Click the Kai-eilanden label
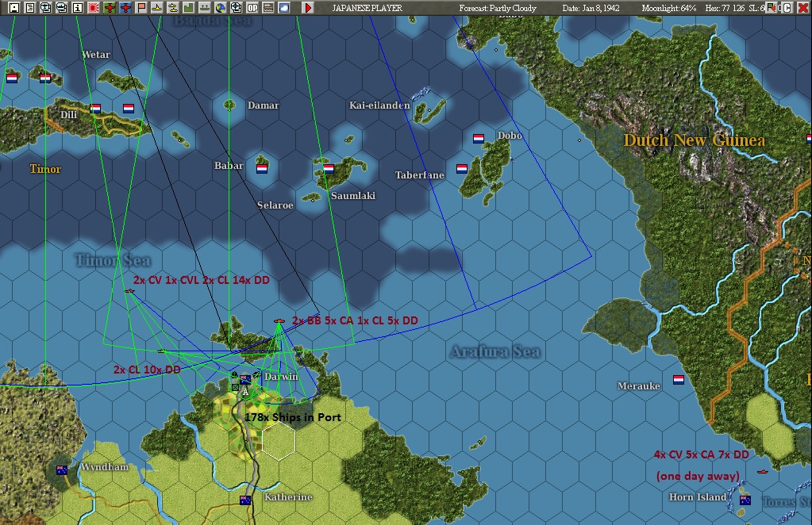The height and width of the screenshot is (525, 812). (379, 105)
